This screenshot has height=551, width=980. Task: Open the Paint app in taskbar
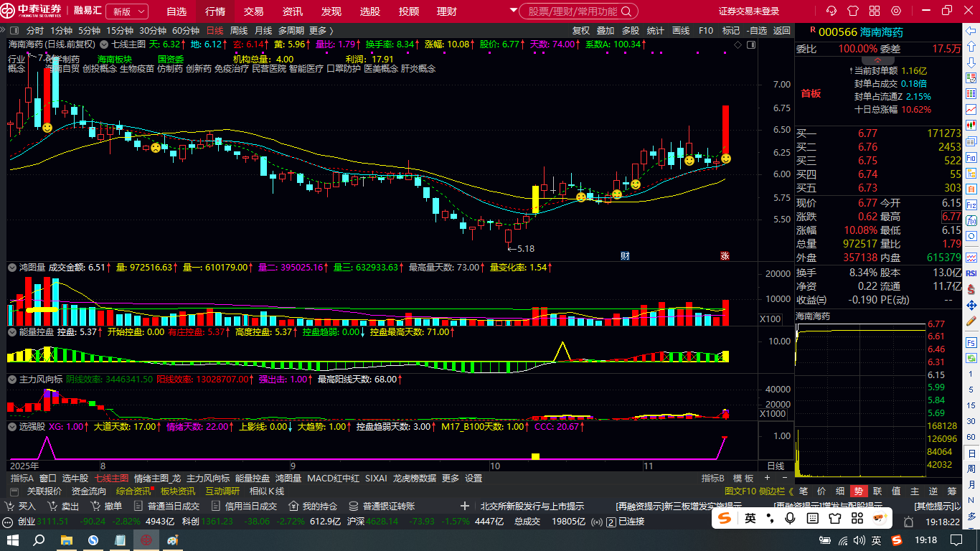tap(172, 540)
